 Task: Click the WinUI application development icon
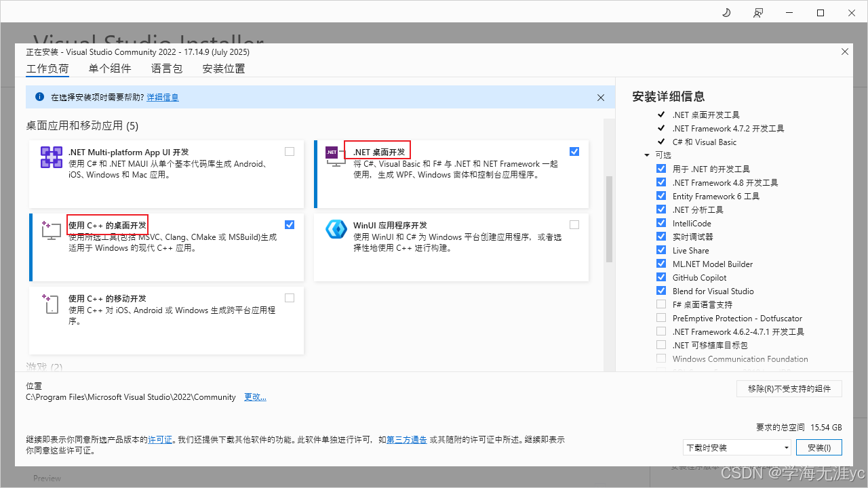click(x=336, y=229)
